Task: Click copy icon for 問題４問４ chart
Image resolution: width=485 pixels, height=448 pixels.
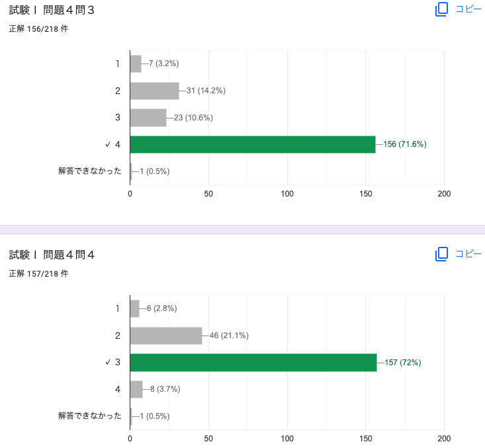Action: coord(441,254)
